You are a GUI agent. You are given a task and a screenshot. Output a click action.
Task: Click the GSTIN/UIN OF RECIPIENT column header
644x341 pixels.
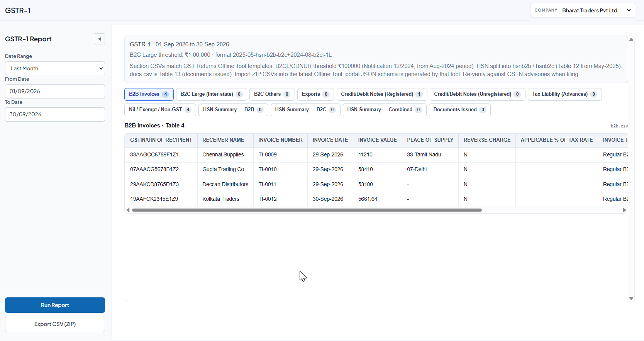(161, 140)
